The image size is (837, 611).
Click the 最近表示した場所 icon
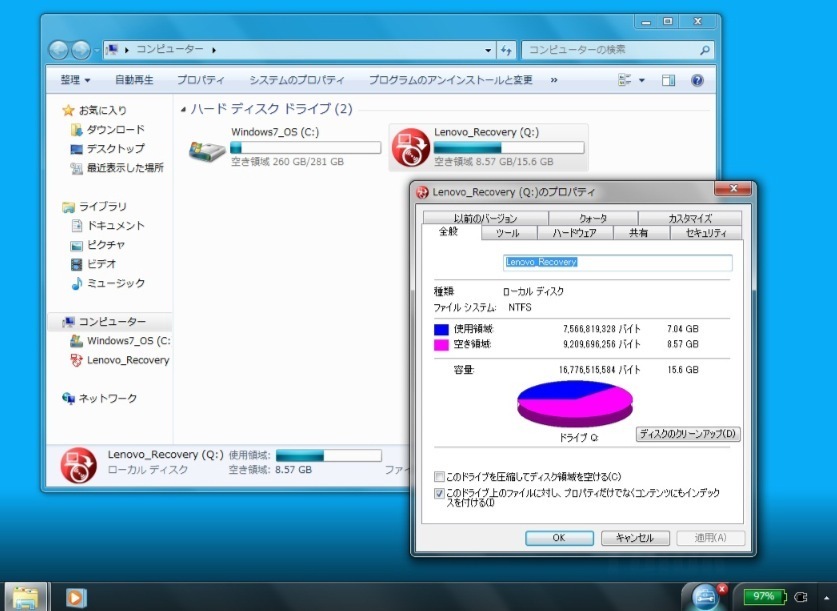(x=76, y=168)
